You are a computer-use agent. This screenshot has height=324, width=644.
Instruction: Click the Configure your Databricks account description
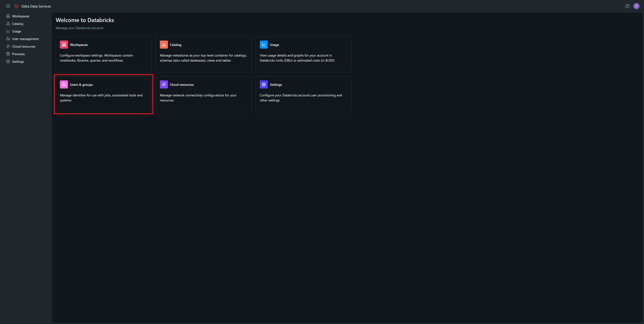point(301,98)
